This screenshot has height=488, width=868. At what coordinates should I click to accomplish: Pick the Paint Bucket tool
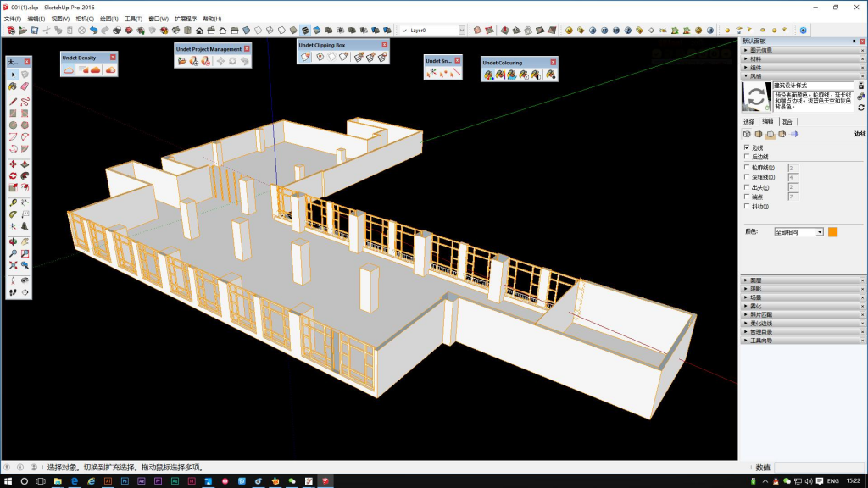(x=14, y=86)
